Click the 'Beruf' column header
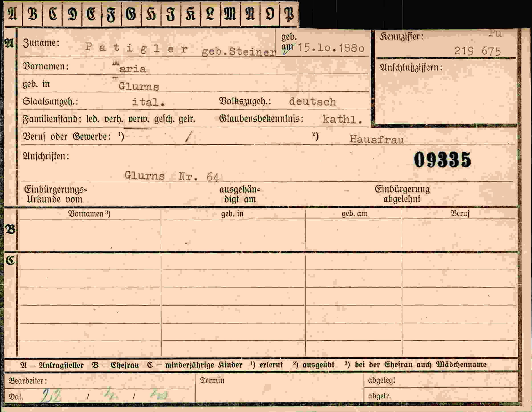Screen dimensions: 532x412 pos(460,213)
